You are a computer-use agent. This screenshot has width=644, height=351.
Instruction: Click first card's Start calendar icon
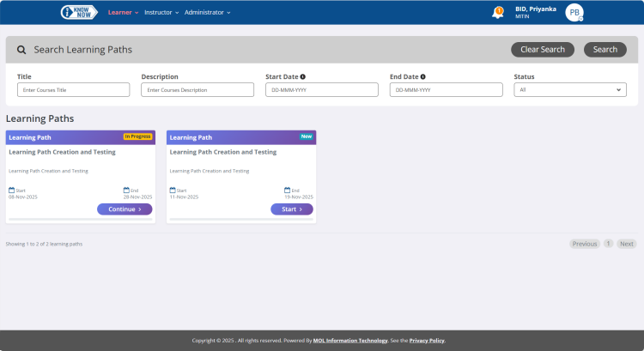(x=12, y=191)
